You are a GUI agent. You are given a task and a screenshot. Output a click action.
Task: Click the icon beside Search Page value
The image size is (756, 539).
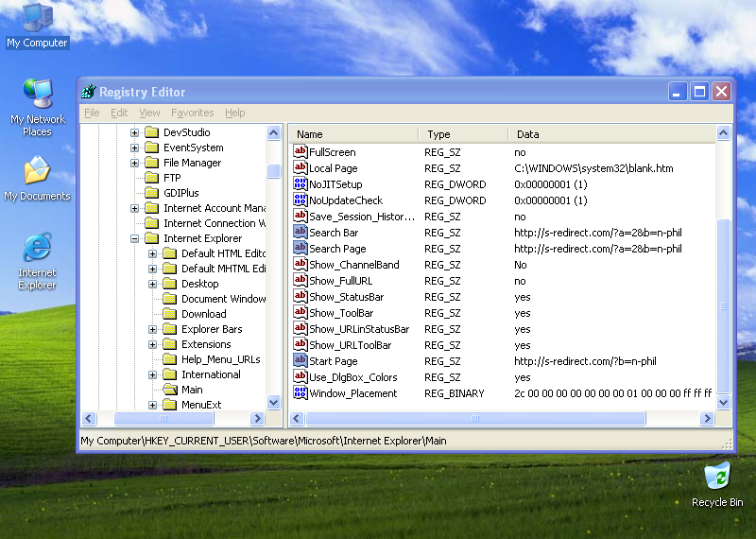(x=300, y=248)
